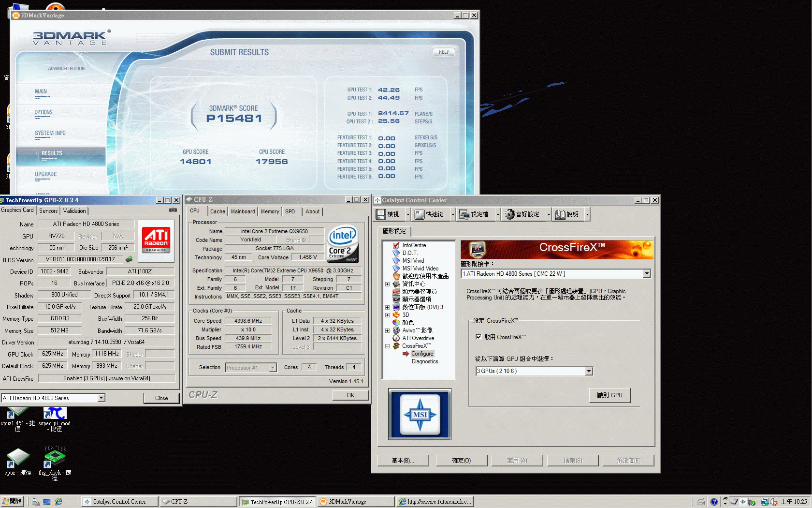Click the 顏色 color wheel icon
This screenshot has width=812, height=508.
click(396, 323)
